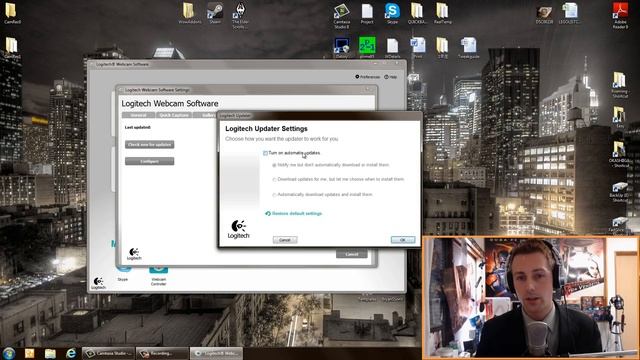
Task: Select CRASHBSo shortcut on right desktop edge
Action: [x=619, y=155]
